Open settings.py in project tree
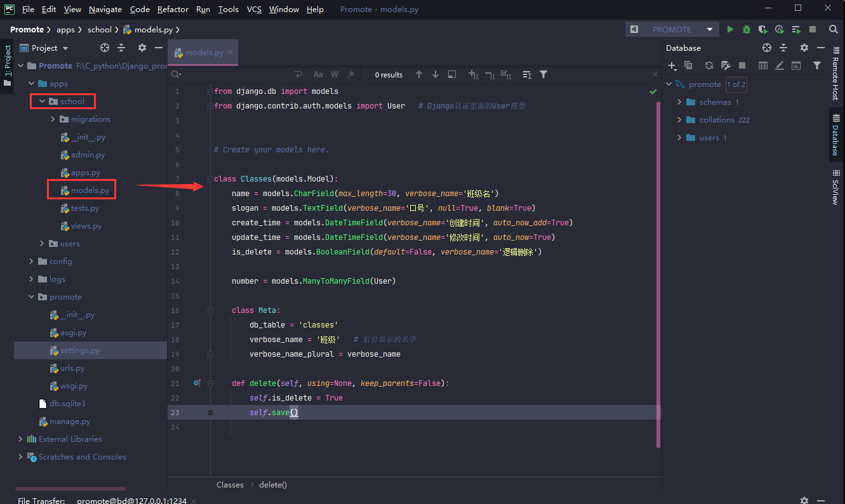The height and width of the screenshot is (504, 845). 79,350
